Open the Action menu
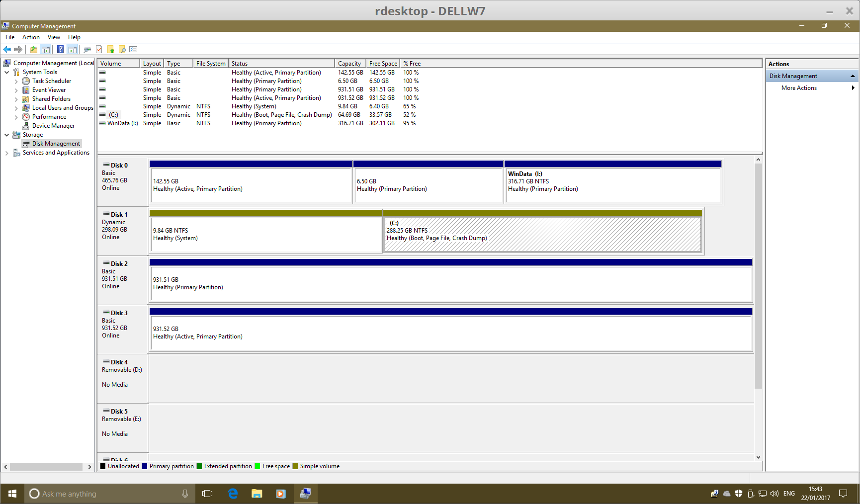The image size is (860, 504). pos(31,37)
